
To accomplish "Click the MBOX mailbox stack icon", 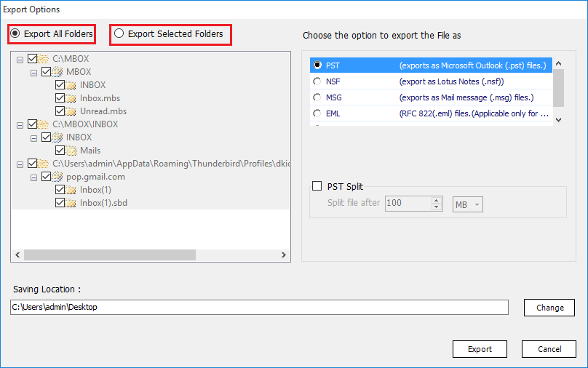I will (57, 71).
